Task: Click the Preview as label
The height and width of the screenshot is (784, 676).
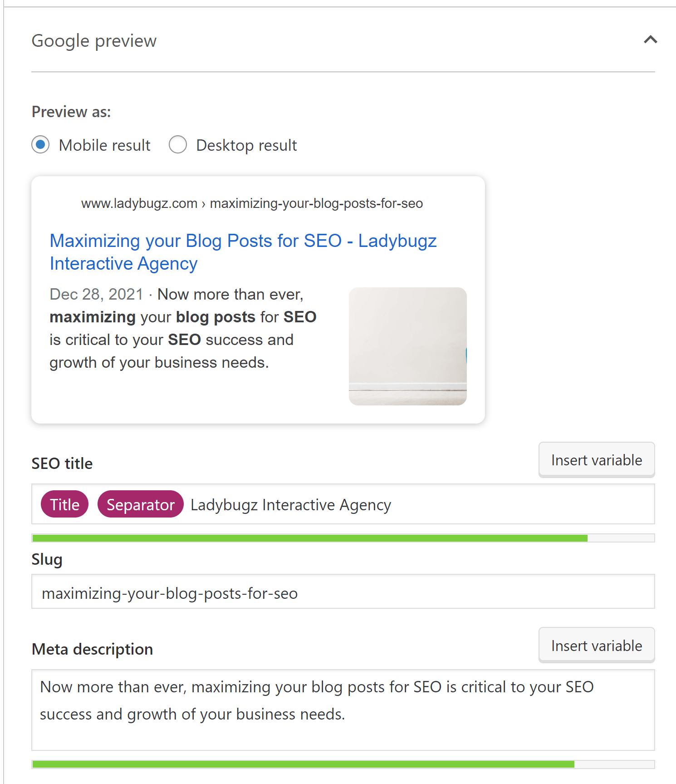Action: tap(71, 111)
